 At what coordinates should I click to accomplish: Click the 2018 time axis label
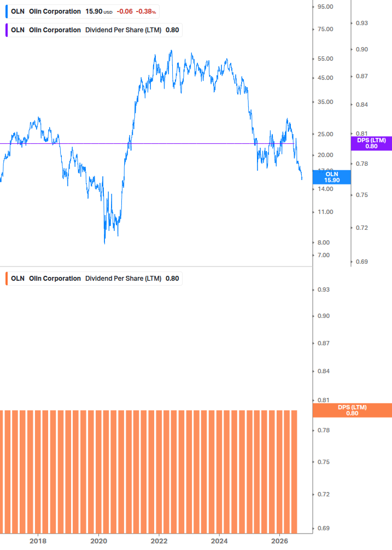coord(38,541)
